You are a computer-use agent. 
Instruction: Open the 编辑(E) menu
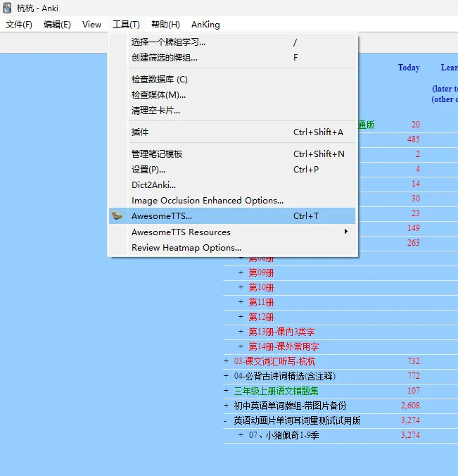click(57, 25)
